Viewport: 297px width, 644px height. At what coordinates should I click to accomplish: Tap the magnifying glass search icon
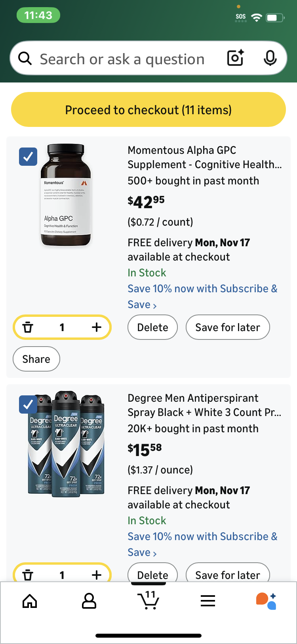[x=25, y=59]
